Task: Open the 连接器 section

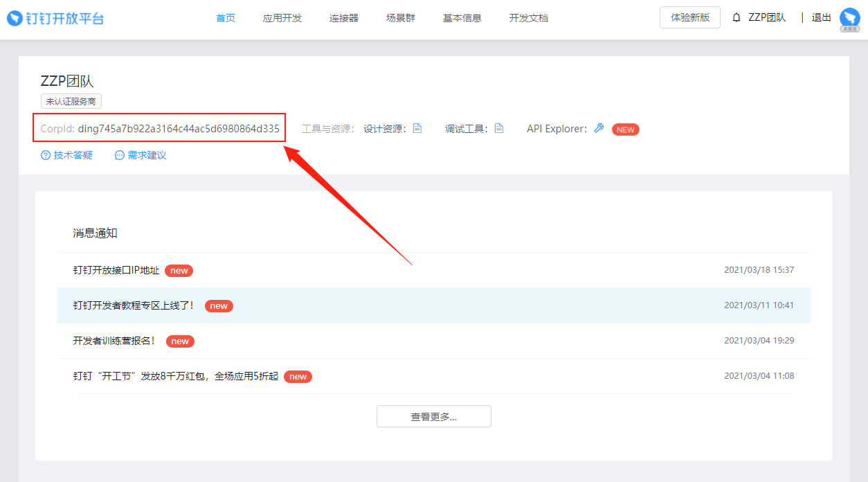Action: pos(343,17)
